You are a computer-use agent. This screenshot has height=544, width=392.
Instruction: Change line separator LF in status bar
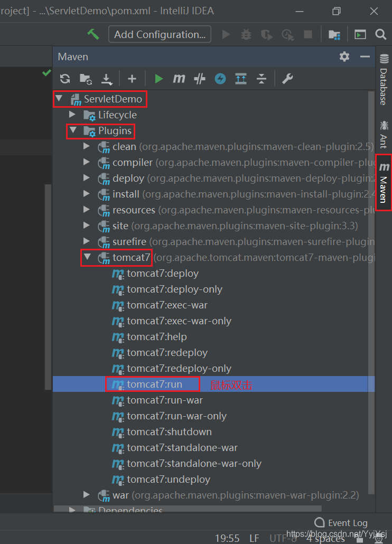tap(254, 538)
